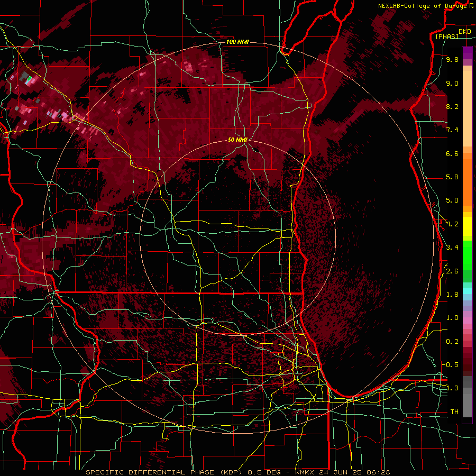Click the 0.2 scale value
Image resolution: width=476 pixels, height=476 pixels.
click(452, 342)
